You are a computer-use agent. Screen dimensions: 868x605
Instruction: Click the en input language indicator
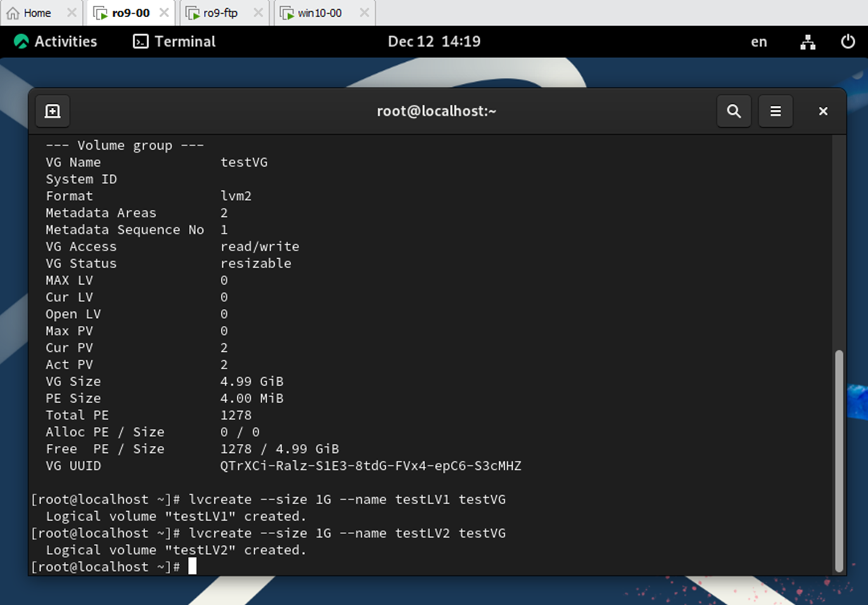(759, 42)
